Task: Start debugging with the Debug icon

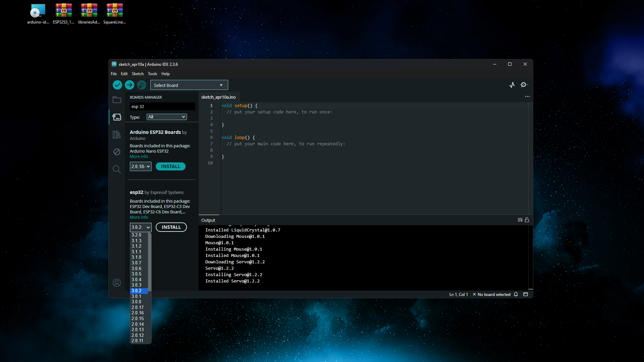Action: pyautogui.click(x=142, y=85)
